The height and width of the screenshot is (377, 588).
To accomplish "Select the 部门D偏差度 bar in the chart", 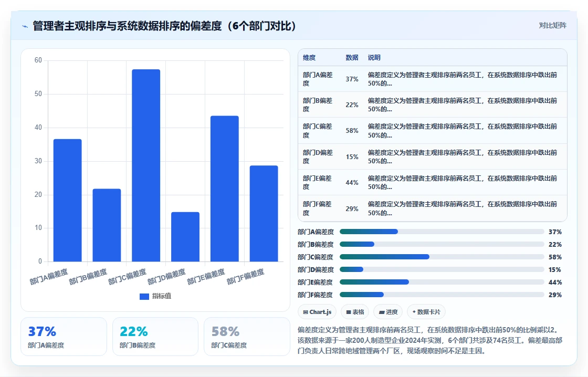I will pyautogui.click(x=185, y=237).
